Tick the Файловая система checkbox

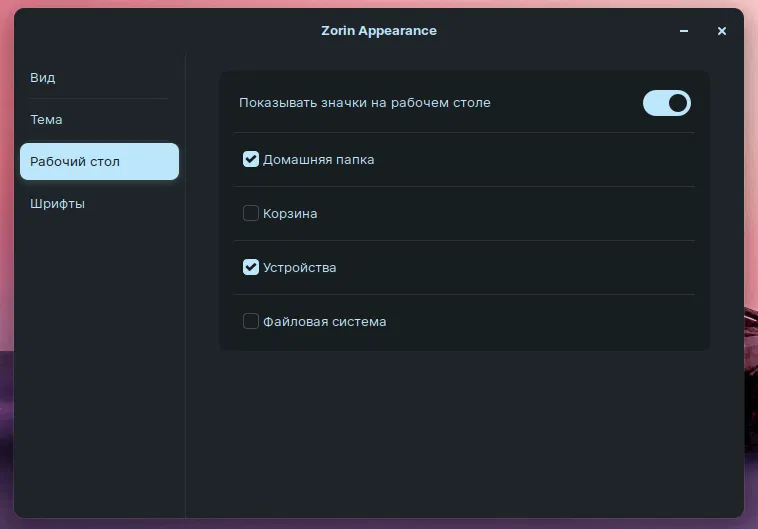pos(251,321)
